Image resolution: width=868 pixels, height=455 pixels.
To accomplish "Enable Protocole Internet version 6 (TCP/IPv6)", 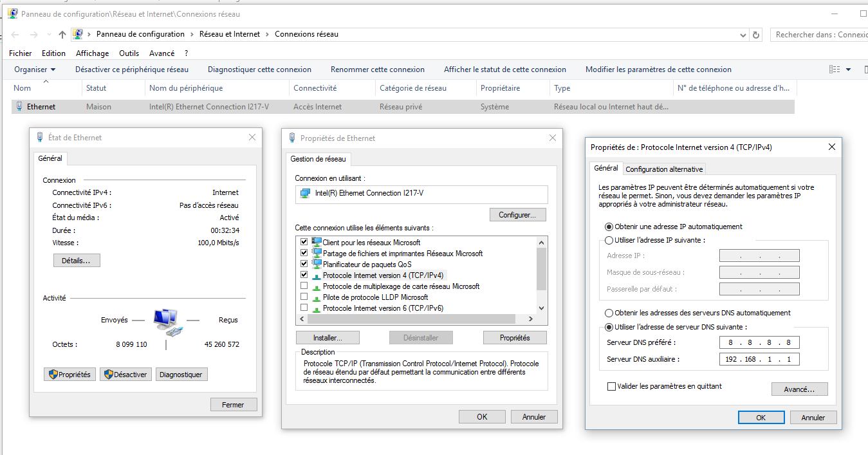I will click(x=304, y=308).
